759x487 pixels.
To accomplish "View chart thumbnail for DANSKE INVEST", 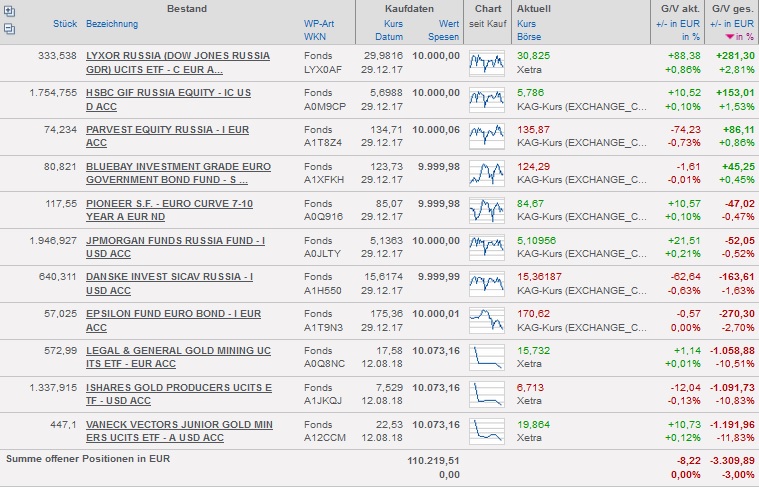I will (x=486, y=284).
